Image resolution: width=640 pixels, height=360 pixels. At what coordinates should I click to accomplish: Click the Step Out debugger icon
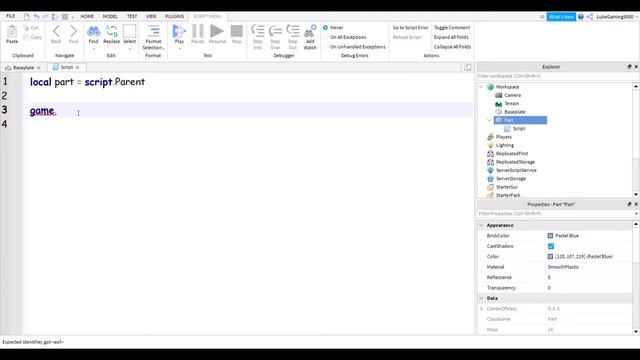[x=293, y=31]
